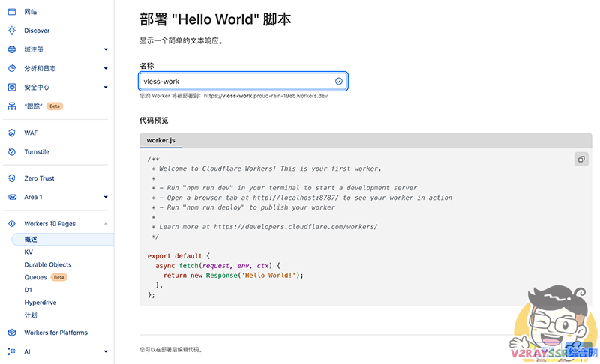Click the Workers for Platforms cube icon
This screenshot has width=600, height=364.
[x=11, y=333]
